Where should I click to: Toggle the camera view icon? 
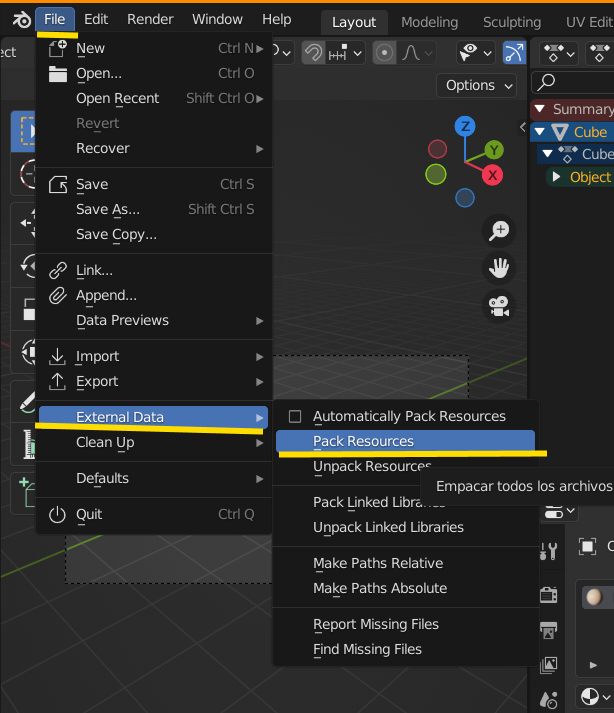[x=499, y=306]
